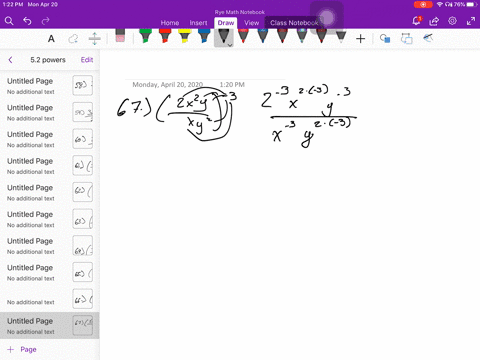This screenshot has width=480, height=360.
Task: Open page with 59) thumbnail
Action: click(x=50, y=112)
